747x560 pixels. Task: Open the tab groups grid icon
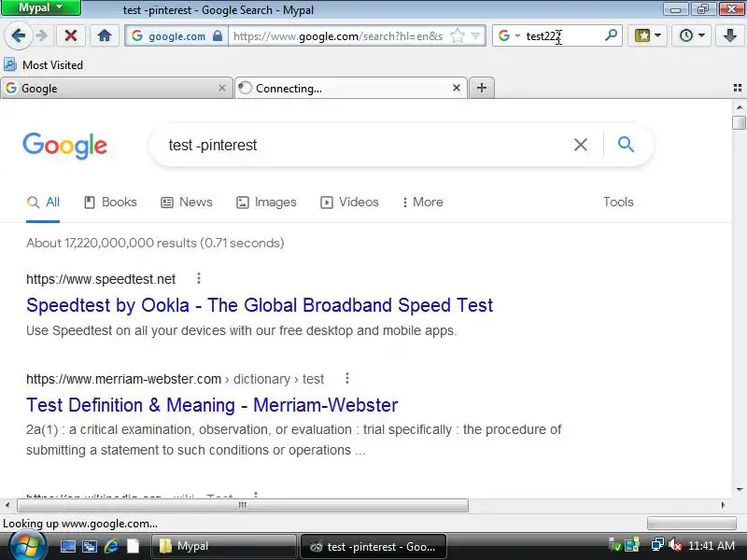point(738,88)
